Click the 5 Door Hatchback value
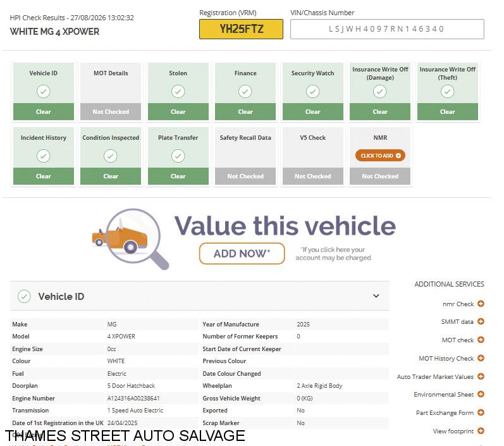The image size is (504, 446). point(131,385)
